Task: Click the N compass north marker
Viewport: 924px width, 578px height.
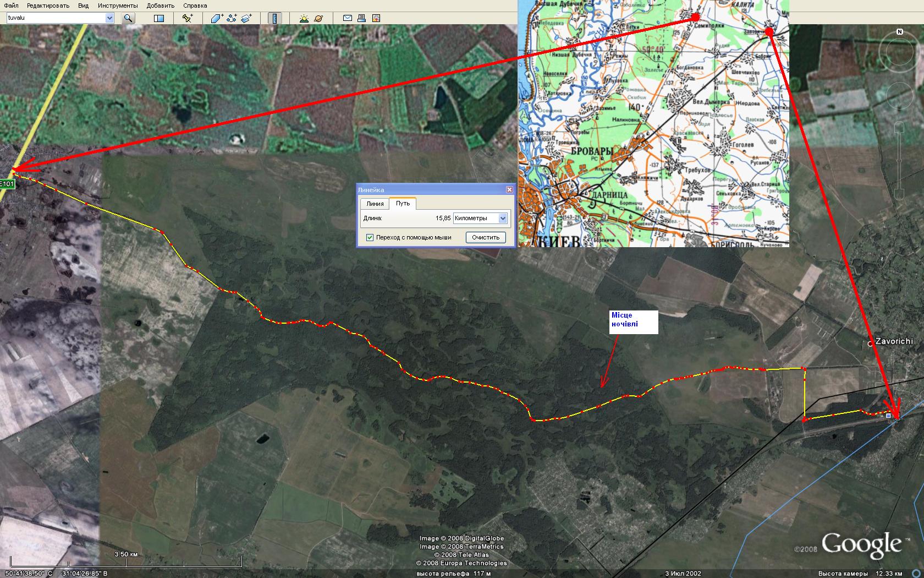Action: (x=900, y=32)
